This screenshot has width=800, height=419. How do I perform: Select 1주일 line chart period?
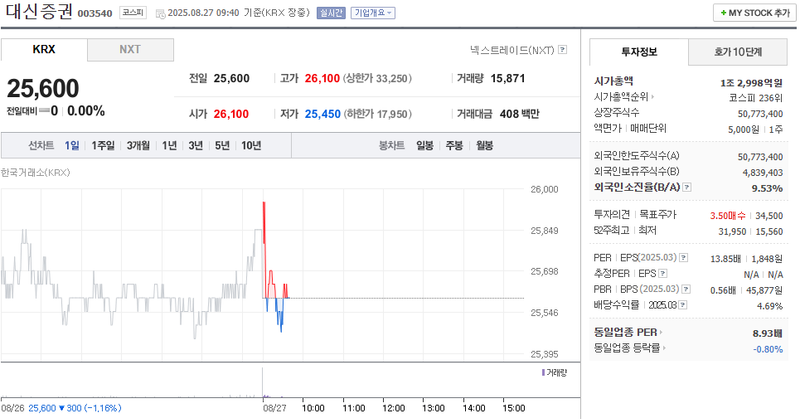point(103,145)
